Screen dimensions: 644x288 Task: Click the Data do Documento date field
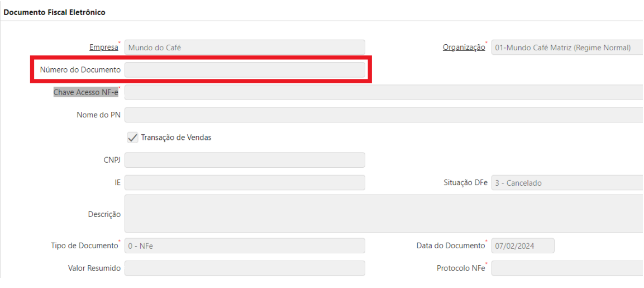(523, 245)
